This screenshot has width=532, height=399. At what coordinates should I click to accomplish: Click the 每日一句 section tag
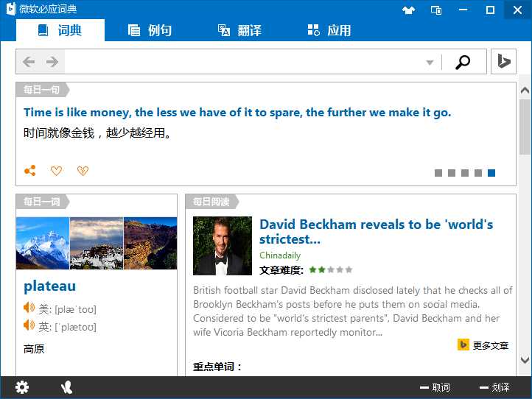(x=42, y=90)
